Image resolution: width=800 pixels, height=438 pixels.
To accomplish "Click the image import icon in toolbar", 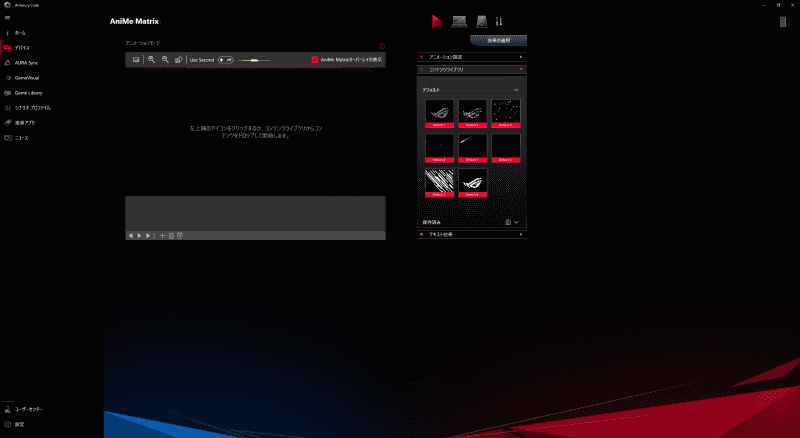I will pos(136,60).
